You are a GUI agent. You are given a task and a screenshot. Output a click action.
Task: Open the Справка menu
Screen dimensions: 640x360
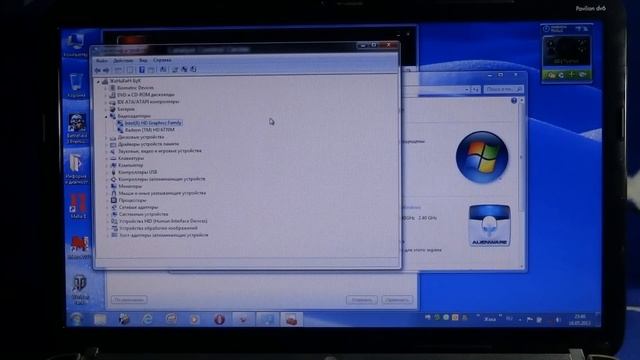(x=162, y=60)
